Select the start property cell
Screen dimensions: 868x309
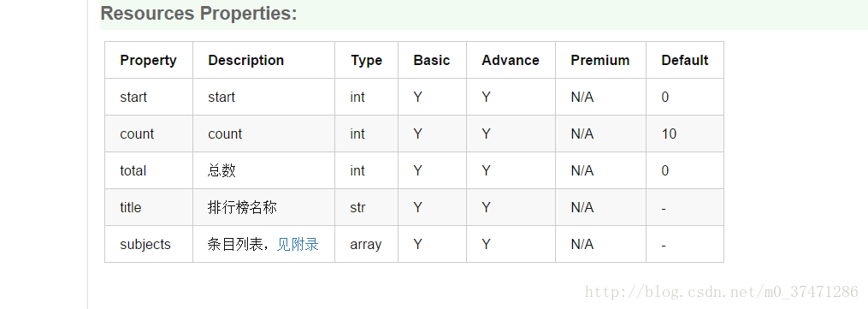tap(149, 97)
